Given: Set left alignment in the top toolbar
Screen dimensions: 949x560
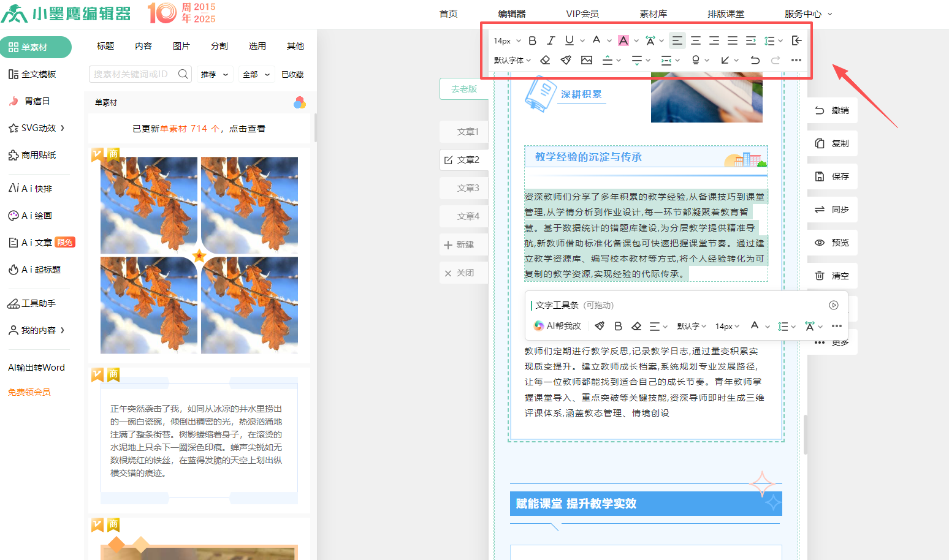Looking at the screenshot, I should [x=677, y=40].
